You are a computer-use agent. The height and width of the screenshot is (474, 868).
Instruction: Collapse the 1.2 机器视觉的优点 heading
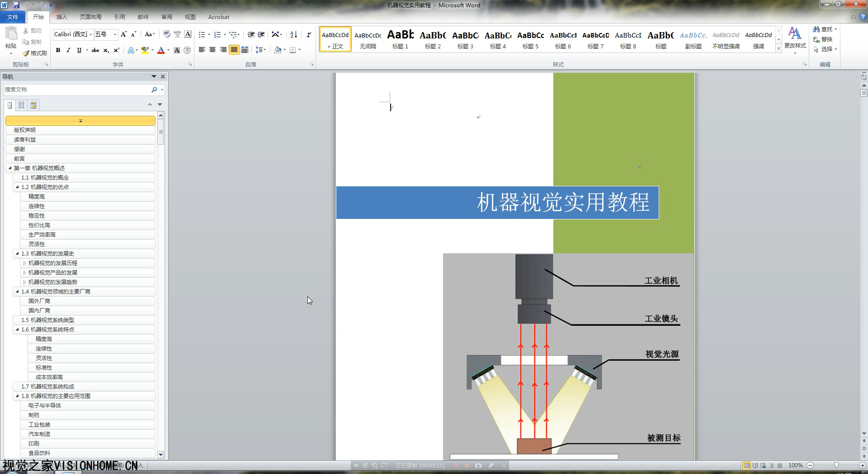click(x=17, y=187)
